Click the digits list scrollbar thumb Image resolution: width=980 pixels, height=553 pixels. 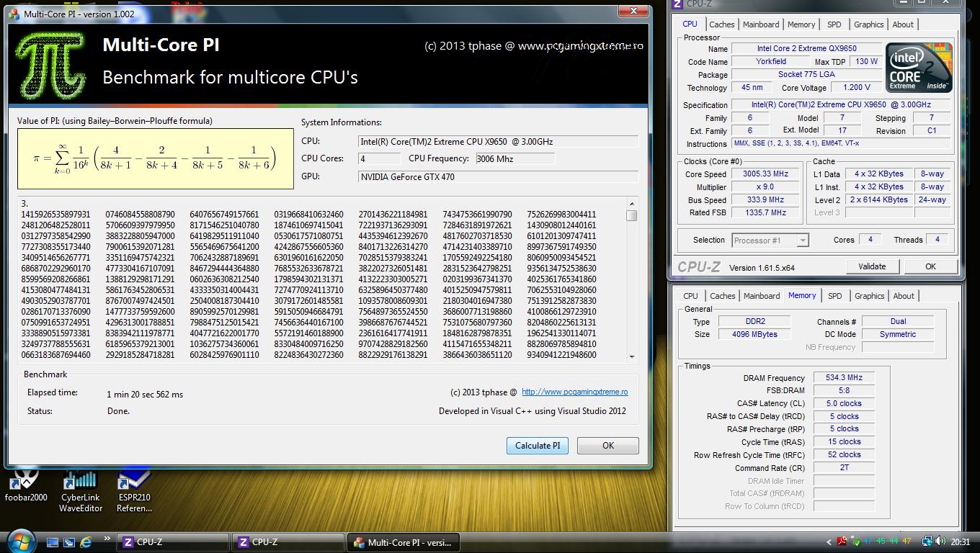coord(632,215)
